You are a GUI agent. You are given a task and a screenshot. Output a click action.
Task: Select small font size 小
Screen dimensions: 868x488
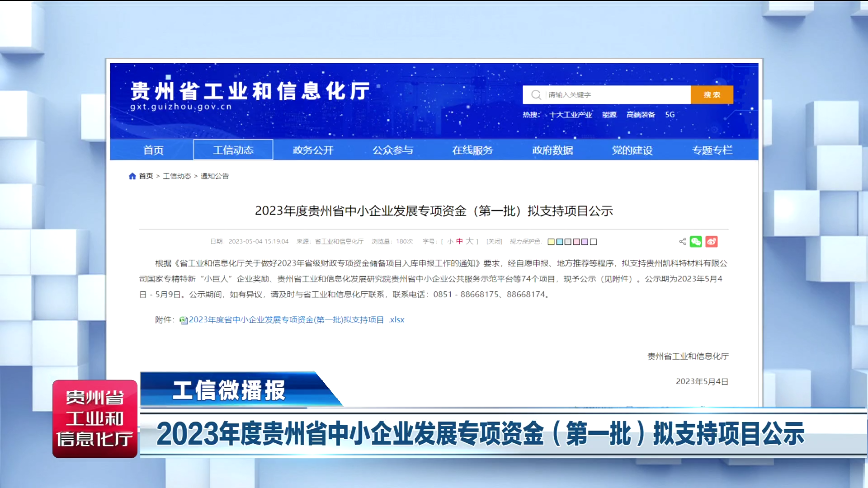(450, 241)
